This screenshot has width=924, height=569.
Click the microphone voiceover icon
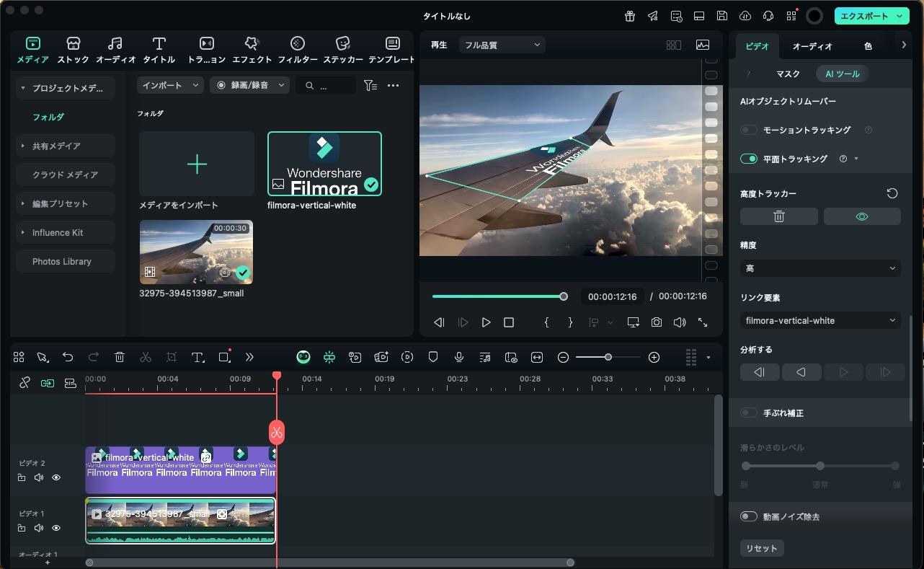tap(458, 357)
